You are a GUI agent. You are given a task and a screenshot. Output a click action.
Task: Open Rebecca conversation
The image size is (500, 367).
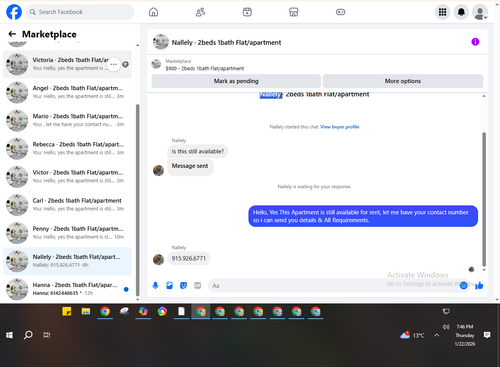pyautogui.click(x=67, y=149)
